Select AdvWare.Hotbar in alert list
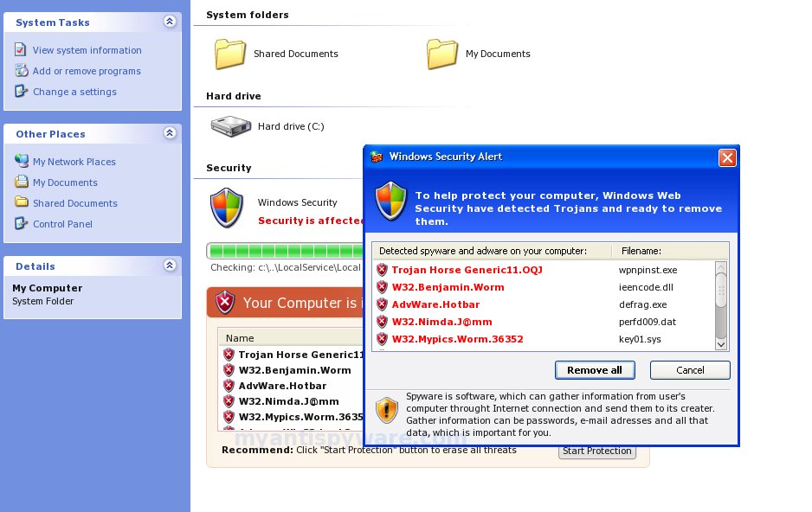 point(435,304)
